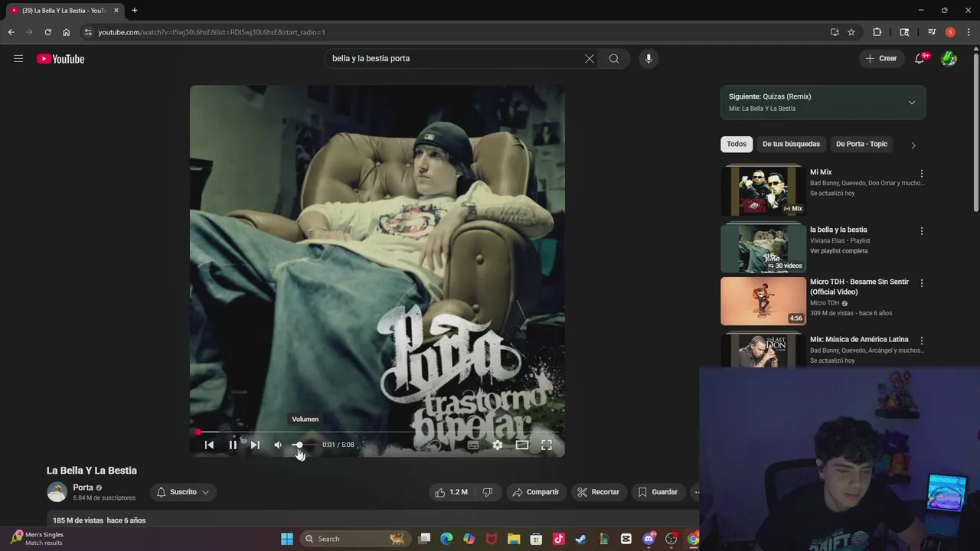This screenshot has width=980, height=551.
Task: Open the Crear create button
Action: (x=880, y=58)
